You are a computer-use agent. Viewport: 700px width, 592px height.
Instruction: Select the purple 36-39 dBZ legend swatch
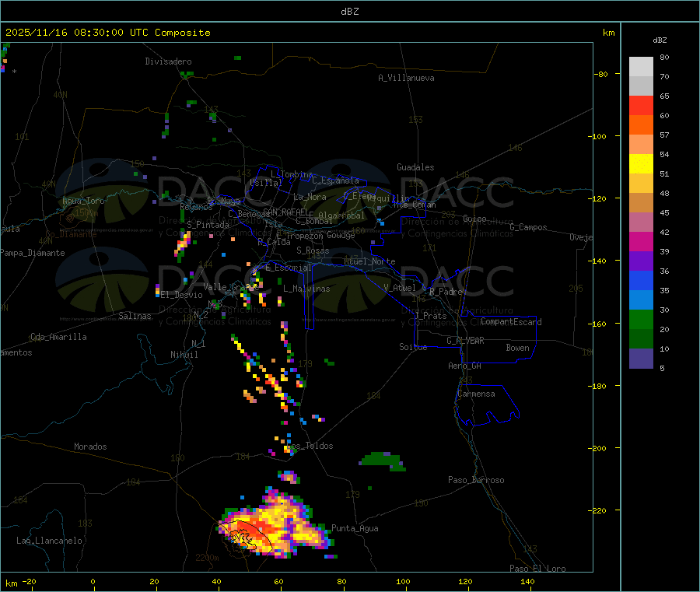click(641, 261)
